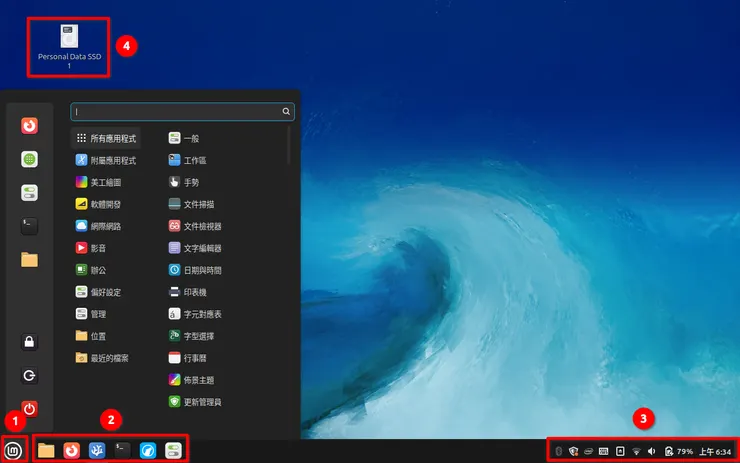740x463 pixels.
Task: Click the magnifier icon in the search box
Action: point(286,111)
